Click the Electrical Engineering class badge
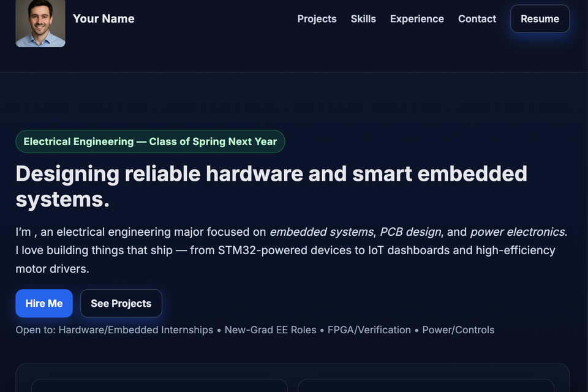This screenshot has height=392, width=588. (150, 141)
